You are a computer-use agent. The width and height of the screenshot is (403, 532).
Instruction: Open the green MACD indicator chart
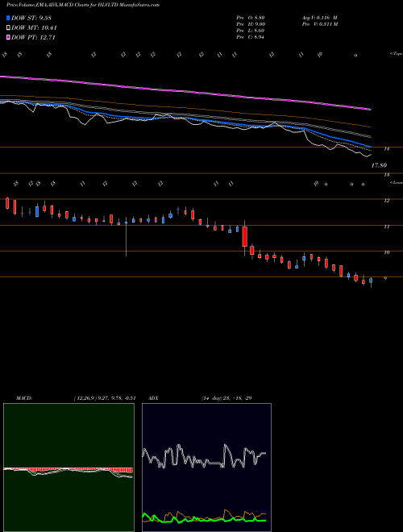pos(69,468)
